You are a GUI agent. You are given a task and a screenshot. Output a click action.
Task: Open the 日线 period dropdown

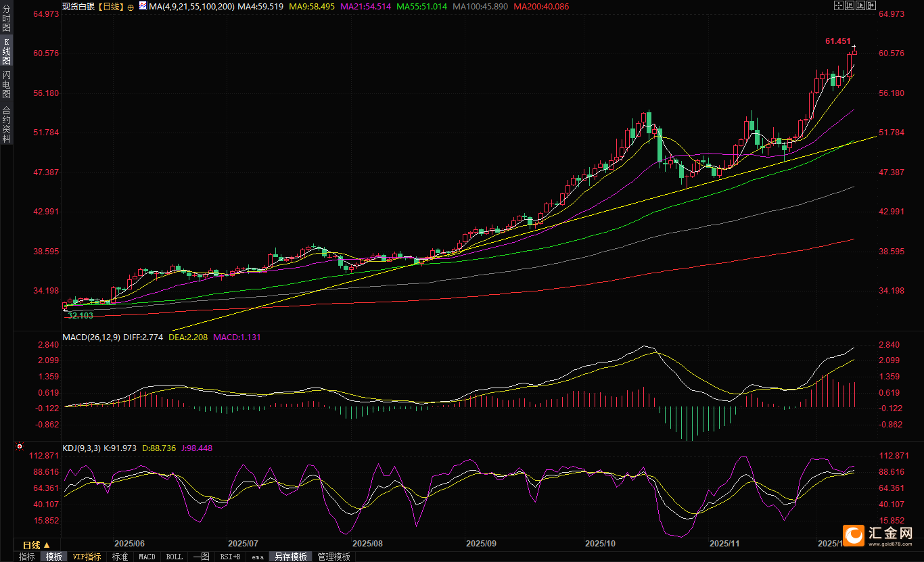click(37, 545)
